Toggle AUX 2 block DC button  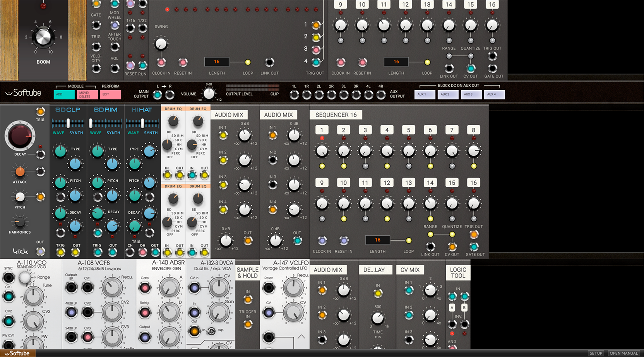point(448,94)
